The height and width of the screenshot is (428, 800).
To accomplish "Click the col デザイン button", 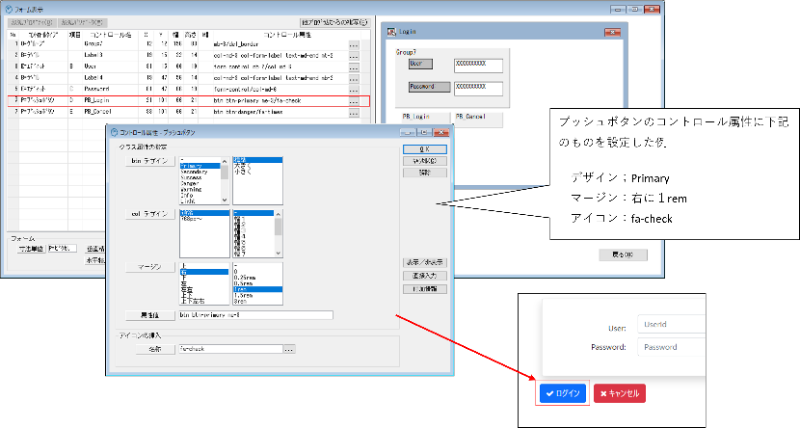I will click(x=150, y=212).
